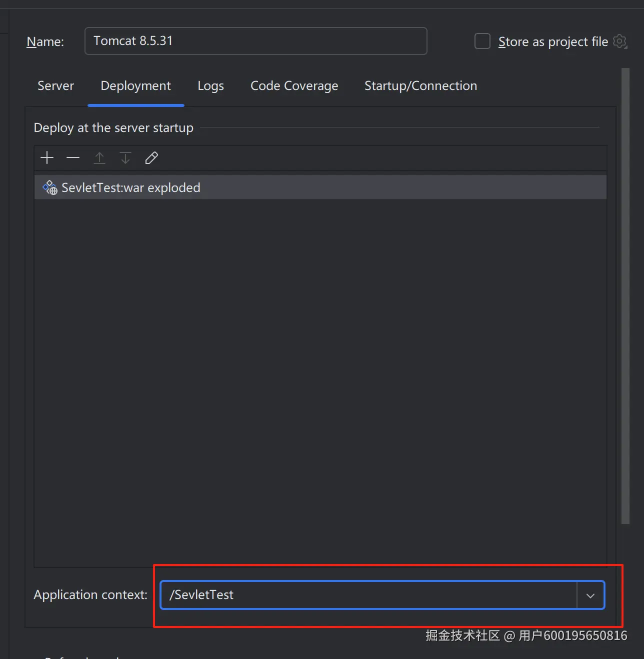644x659 pixels.
Task: Edit the selected artifact with pencil icon
Action: click(151, 158)
